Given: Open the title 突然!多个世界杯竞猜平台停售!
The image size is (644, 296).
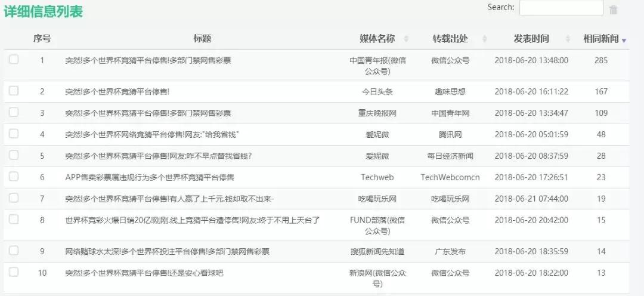Looking at the screenshot, I should click(x=117, y=92).
